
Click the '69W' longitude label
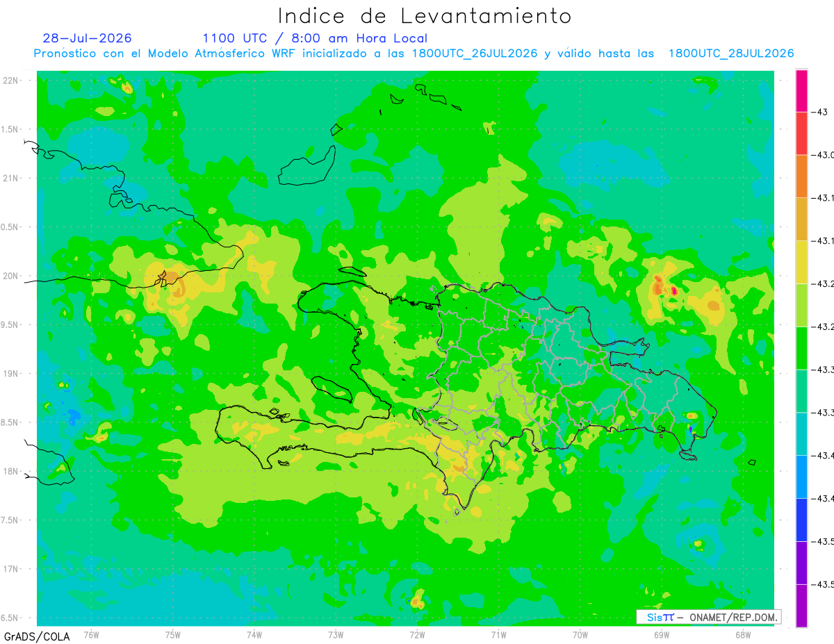pyautogui.click(x=662, y=635)
